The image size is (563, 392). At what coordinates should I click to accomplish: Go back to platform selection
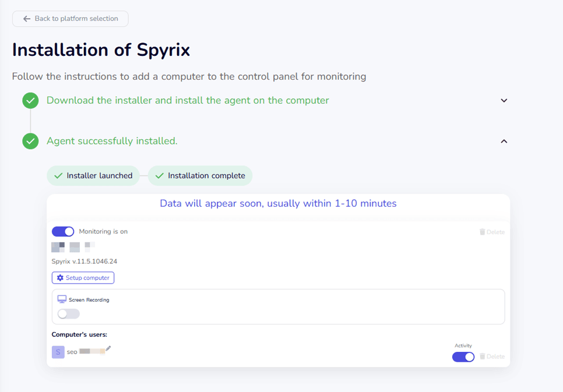point(71,19)
